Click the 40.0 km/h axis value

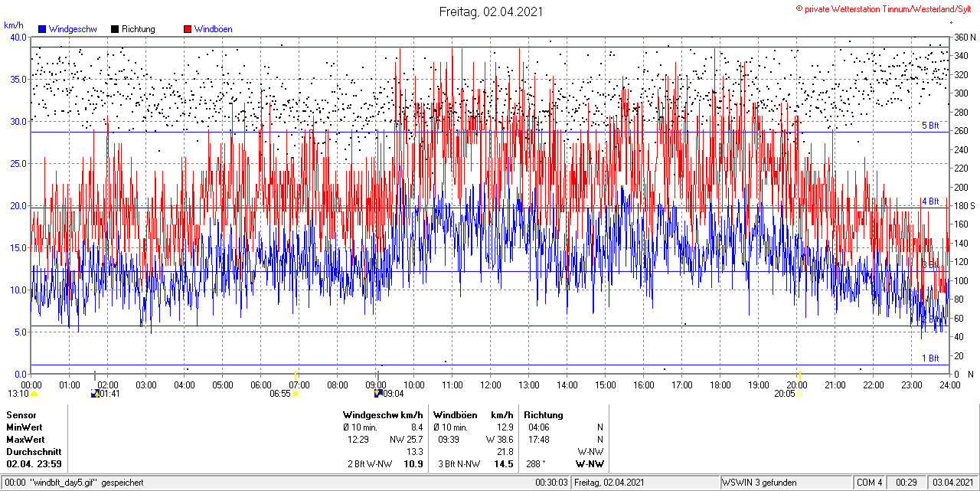(18, 38)
